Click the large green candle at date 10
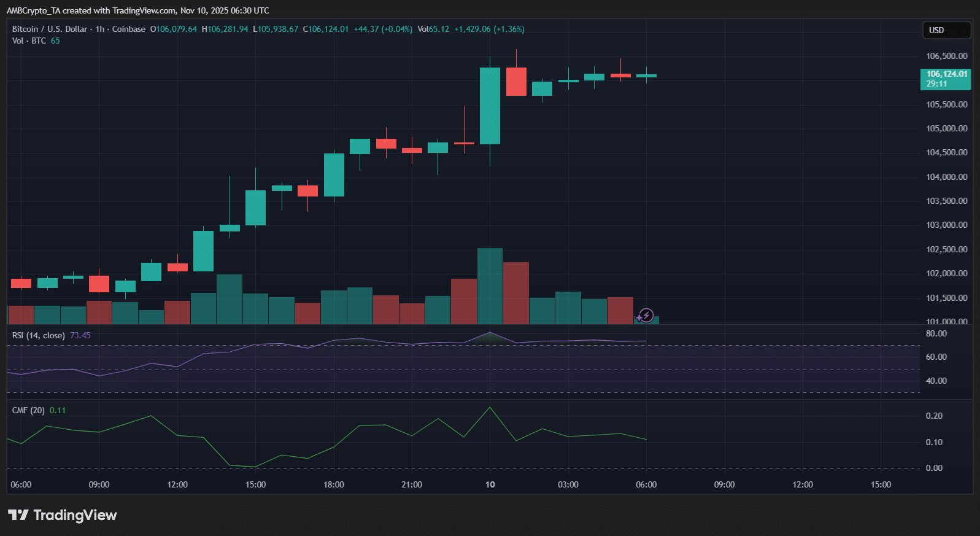Viewport: 980px width, 536px height. pos(490,106)
